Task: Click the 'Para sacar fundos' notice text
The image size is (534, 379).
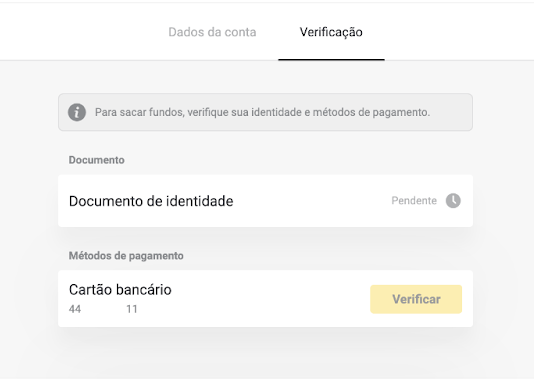Action: click(x=262, y=112)
